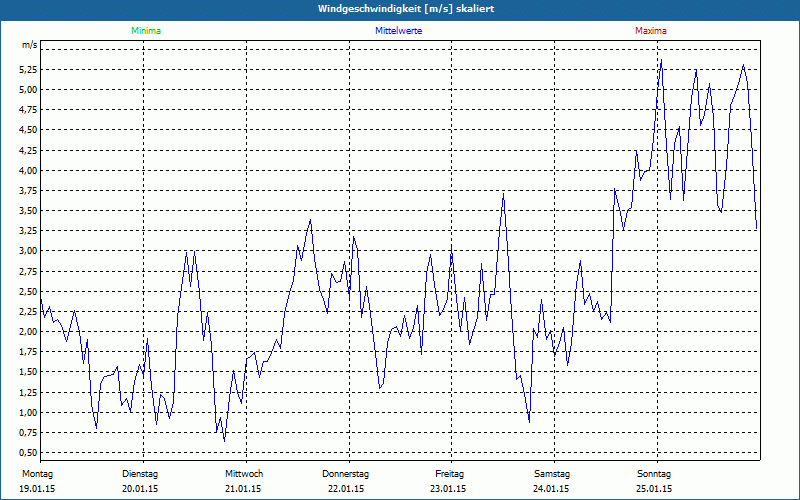This screenshot has height=500, width=800.
Task: Click the date 21.01.15
Action: 243,489
